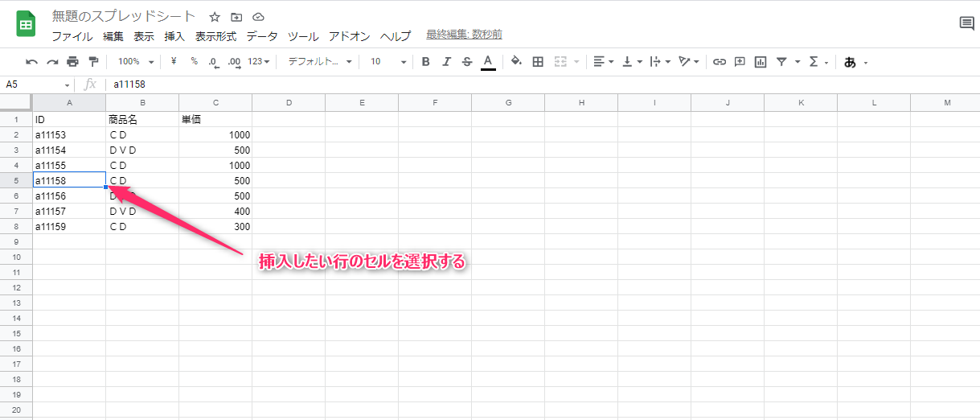The image size is (980, 420).
Task: Open the ファイル menu
Action: pos(72,36)
